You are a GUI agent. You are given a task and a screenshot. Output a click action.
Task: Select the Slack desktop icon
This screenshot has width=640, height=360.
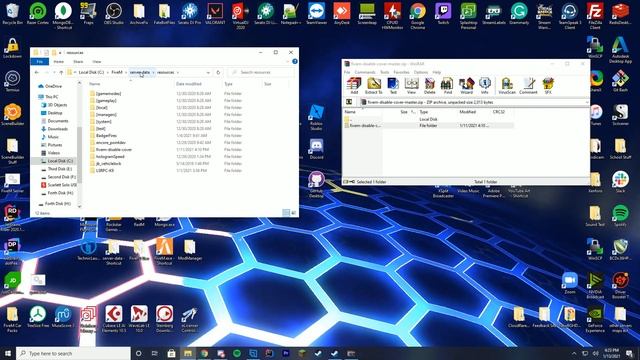620,182
